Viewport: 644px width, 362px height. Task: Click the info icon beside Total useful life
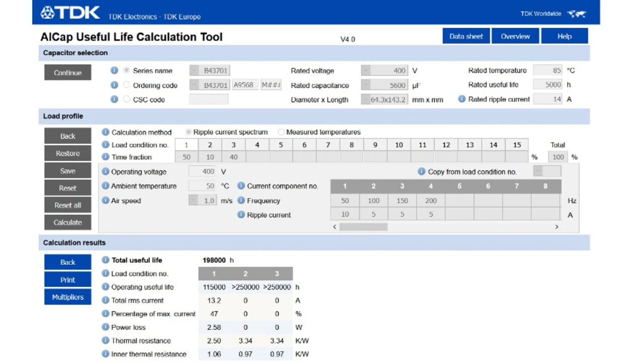click(106, 260)
